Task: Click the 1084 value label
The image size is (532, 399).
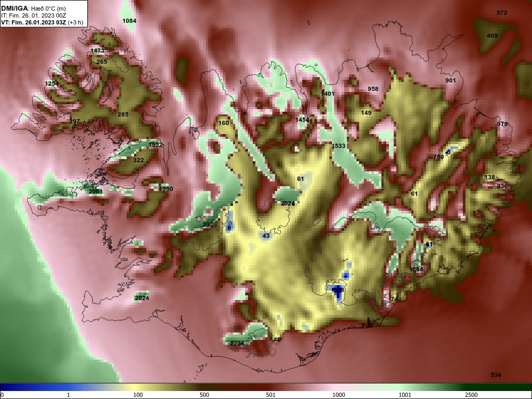Action: tap(129, 21)
